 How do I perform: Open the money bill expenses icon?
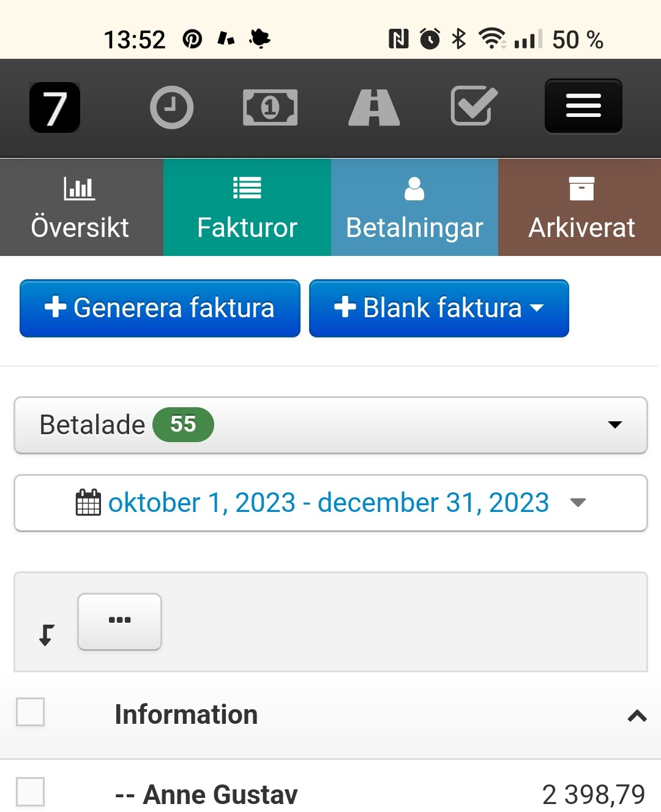click(271, 108)
